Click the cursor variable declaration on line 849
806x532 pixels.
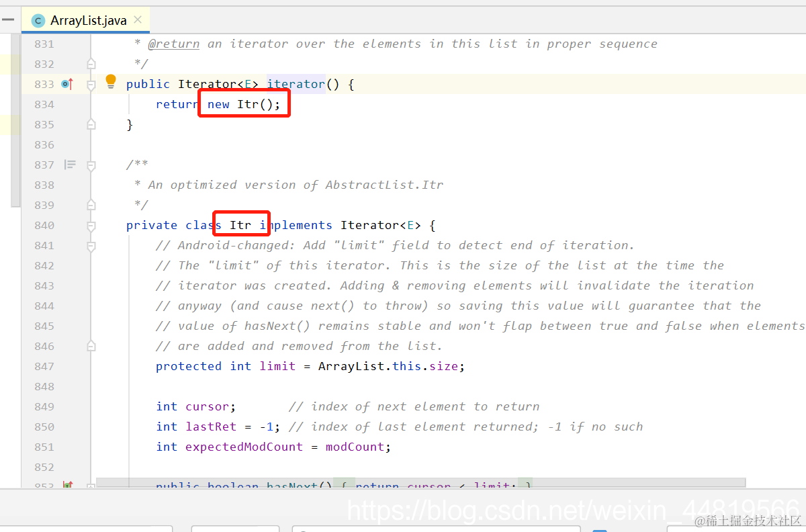pyautogui.click(x=208, y=406)
